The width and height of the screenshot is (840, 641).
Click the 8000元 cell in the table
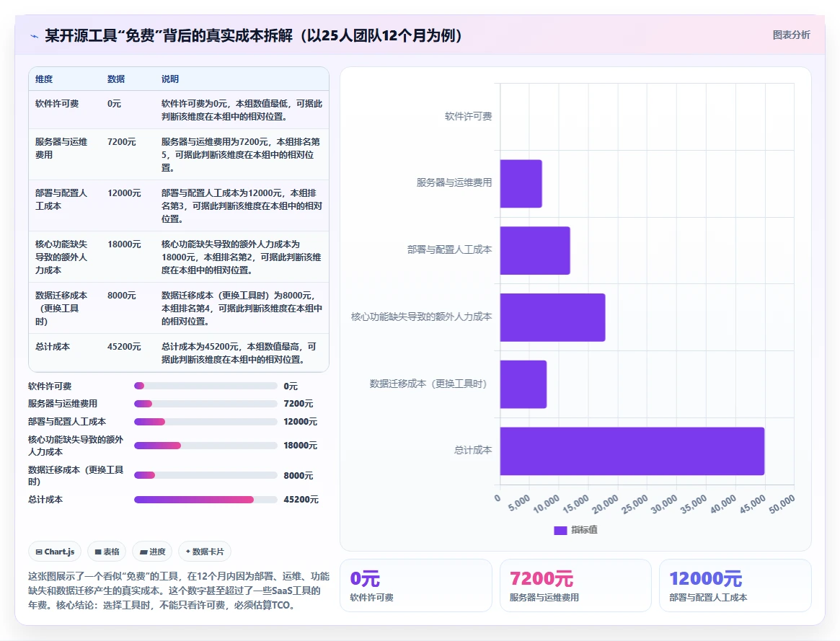(x=122, y=296)
